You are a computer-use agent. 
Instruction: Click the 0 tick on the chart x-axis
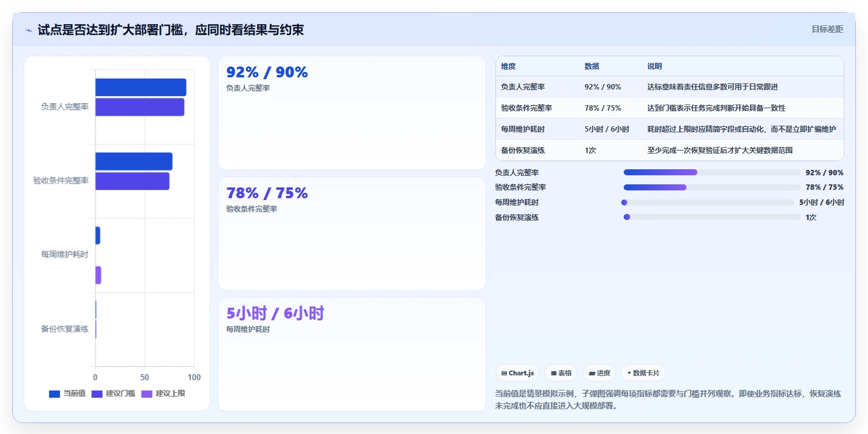point(94,377)
